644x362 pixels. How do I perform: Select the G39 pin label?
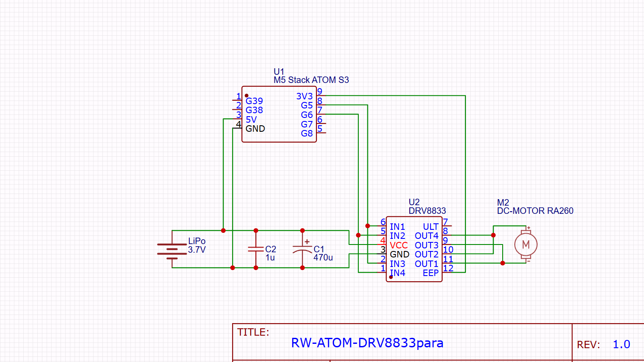point(254,101)
